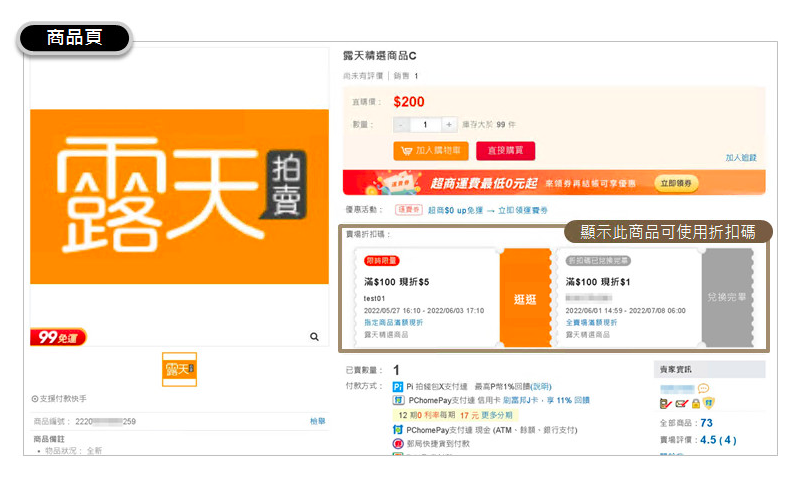Add item to cart with 加入購物車
The image size is (801, 495).
pyautogui.click(x=430, y=151)
